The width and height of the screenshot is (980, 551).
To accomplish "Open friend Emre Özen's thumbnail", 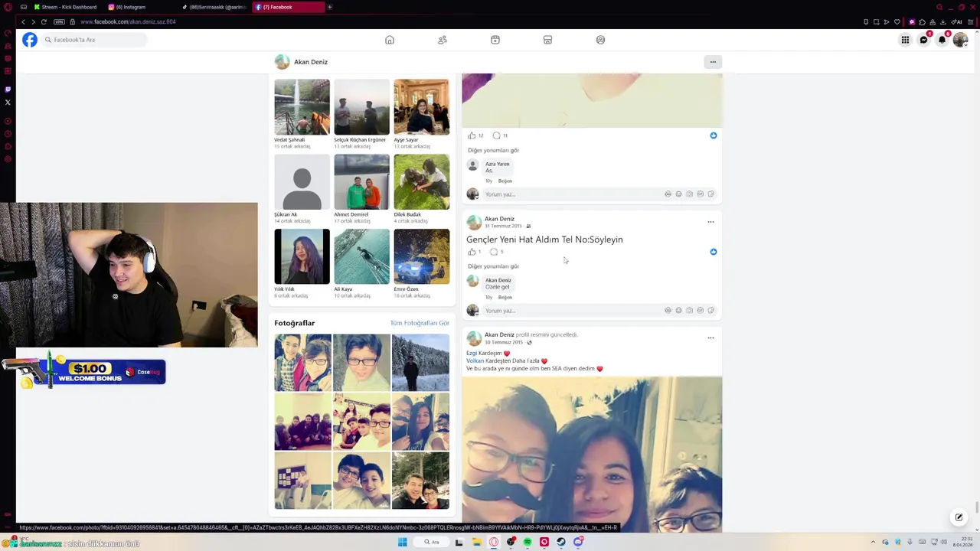I will [x=421, y=256].
